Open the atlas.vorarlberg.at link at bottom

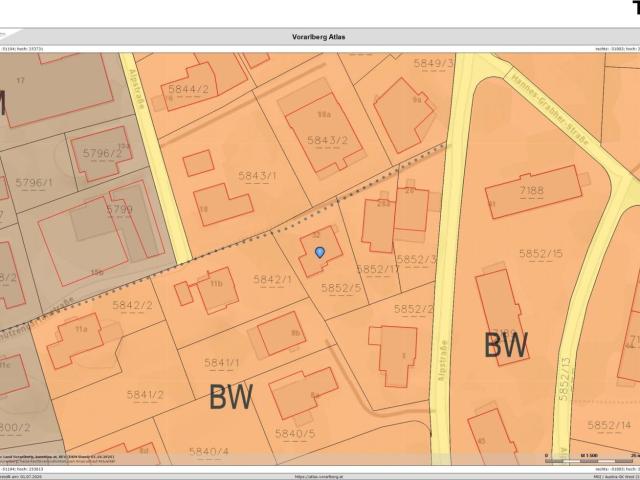[x=318, y=477]
